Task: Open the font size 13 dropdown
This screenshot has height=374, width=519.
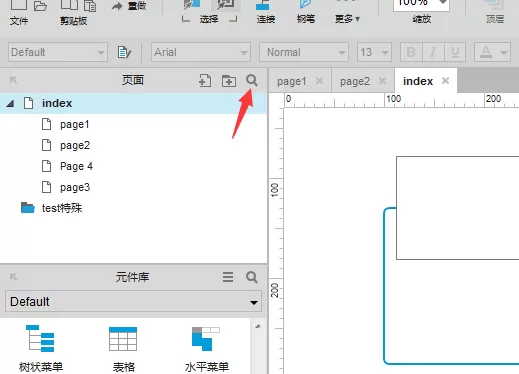Action: [374, 52]
